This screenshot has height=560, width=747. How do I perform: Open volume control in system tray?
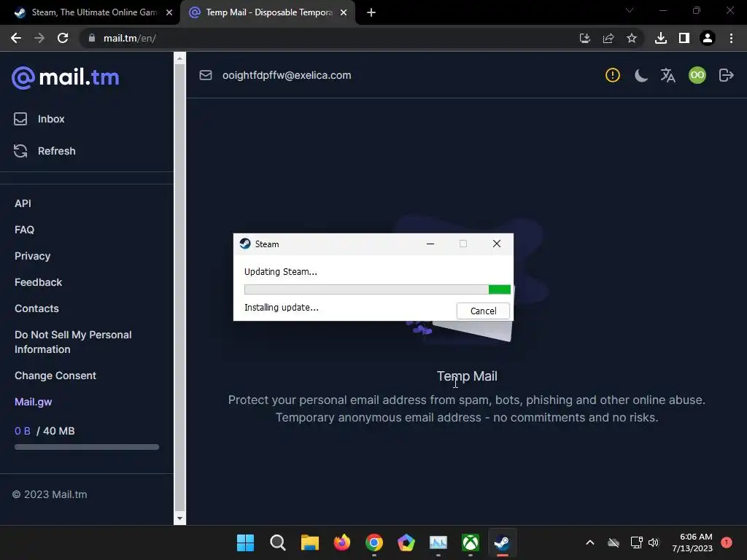(x=654, y=542)
